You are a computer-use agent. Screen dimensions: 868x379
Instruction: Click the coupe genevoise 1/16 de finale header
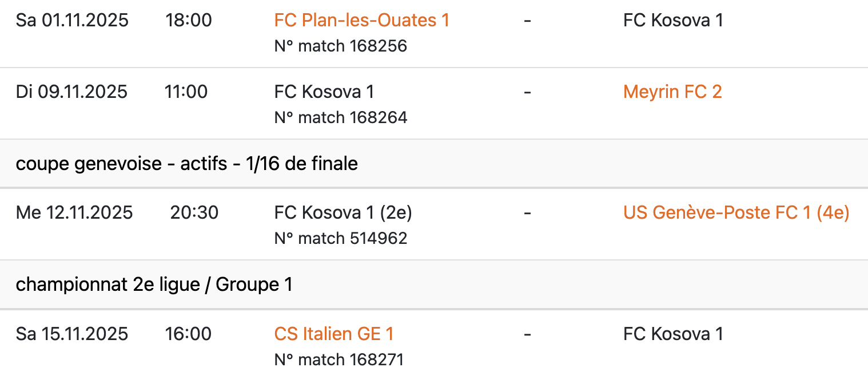click(187, 164)
